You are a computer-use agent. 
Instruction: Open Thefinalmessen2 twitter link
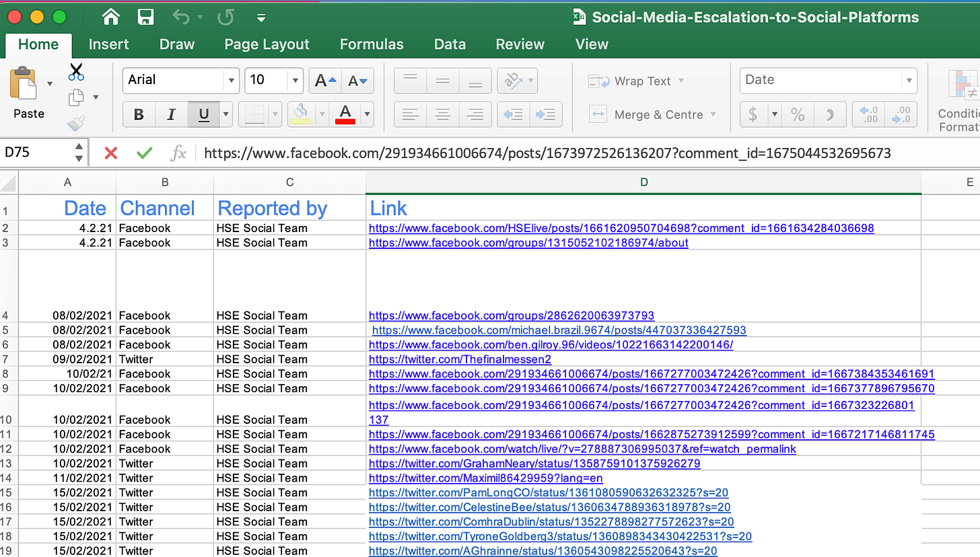point(460,359)
